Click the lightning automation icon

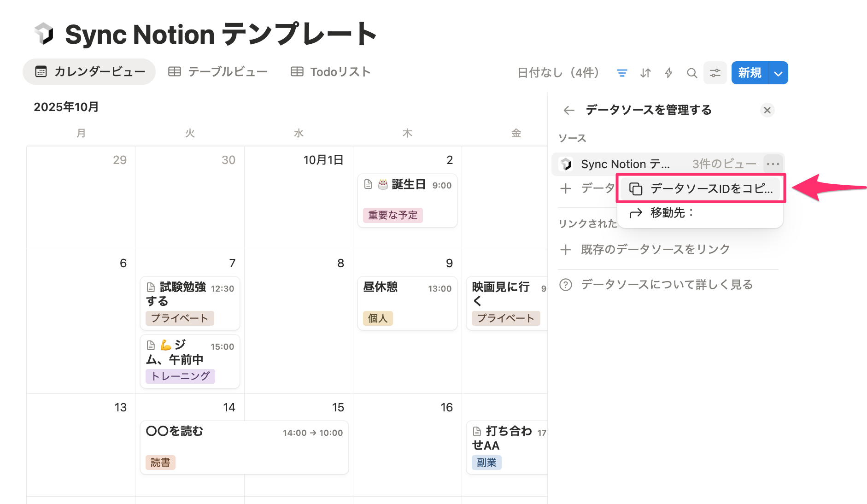[x=668, y=73]
